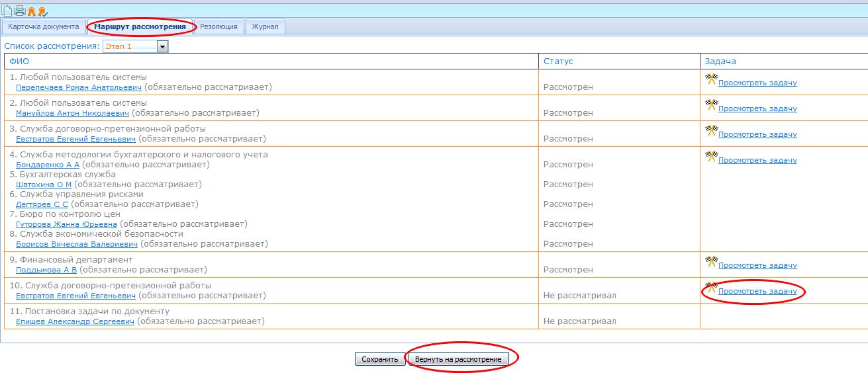The width and height of the screenshot is (868, 373).
Task: Click the copy document icon in toolbar
Action: [x=7, y=11]
